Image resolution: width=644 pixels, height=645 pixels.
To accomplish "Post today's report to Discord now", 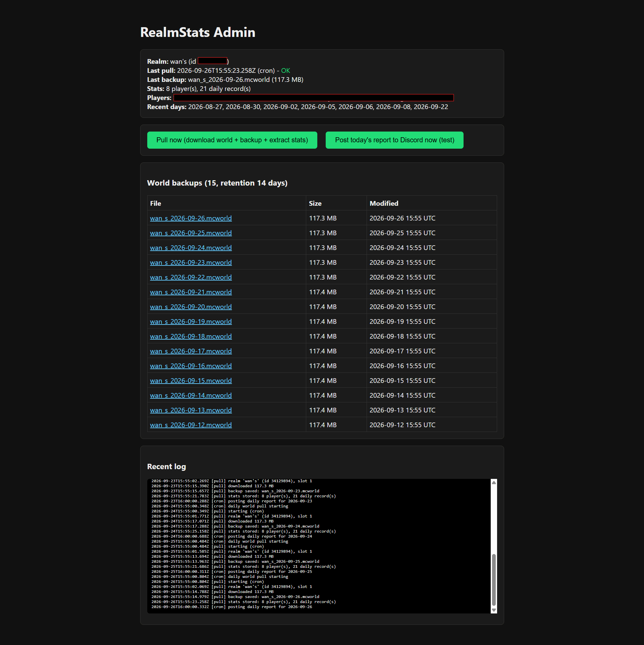I will (x=394, y=140).
